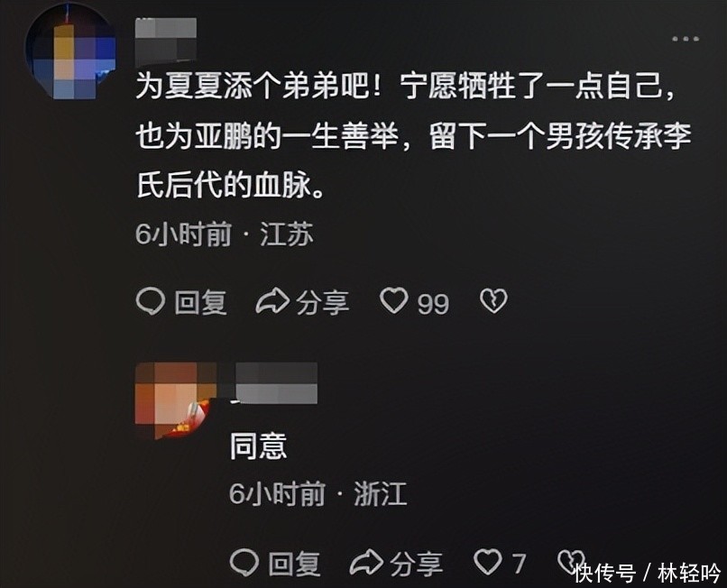The image size is (727, 588).
Task: Click 分享 text on the first comment
Action: pyautogui.click(x=322, y=303)
